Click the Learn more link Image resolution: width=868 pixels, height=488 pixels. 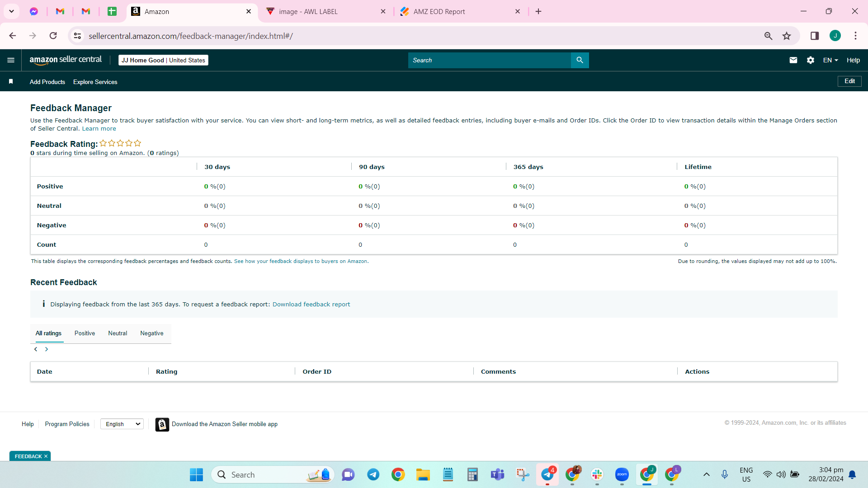(99, 129)
